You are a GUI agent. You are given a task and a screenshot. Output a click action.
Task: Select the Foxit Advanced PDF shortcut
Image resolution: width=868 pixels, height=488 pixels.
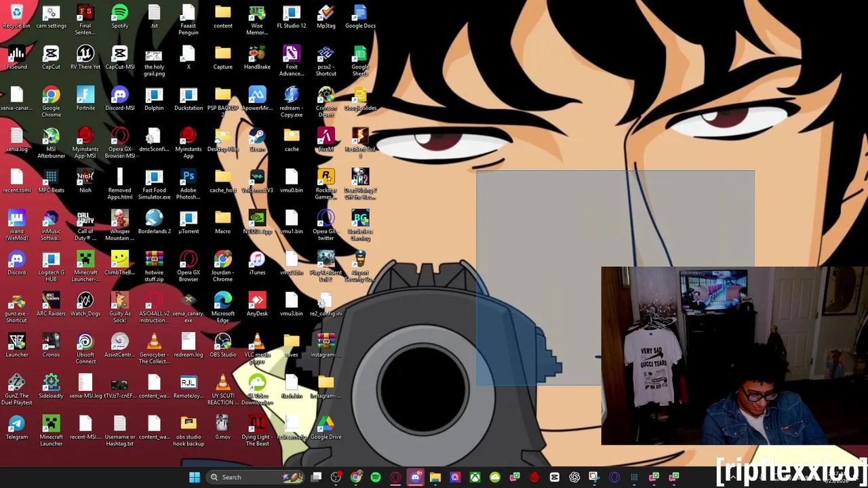[291, 61]
